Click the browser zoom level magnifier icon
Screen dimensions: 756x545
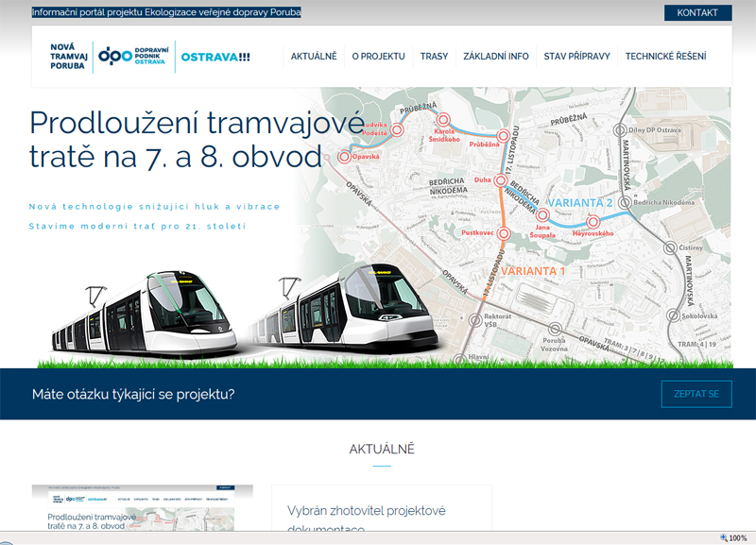724,537
